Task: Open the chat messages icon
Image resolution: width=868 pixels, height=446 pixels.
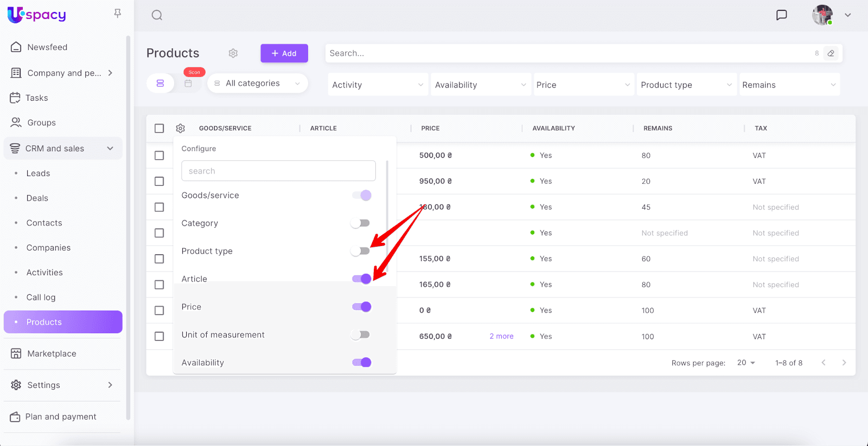Action: coord(781,15)
